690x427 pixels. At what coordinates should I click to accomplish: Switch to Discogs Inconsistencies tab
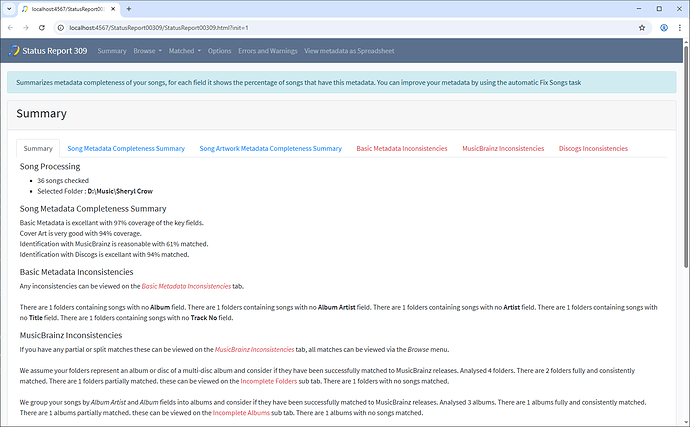click(593, 148)
